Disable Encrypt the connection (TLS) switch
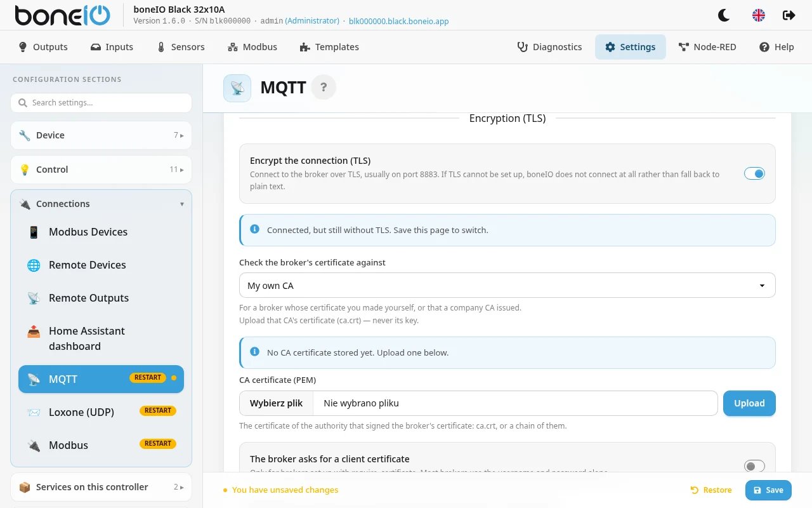Screen dimensions: 812x508 754,173
